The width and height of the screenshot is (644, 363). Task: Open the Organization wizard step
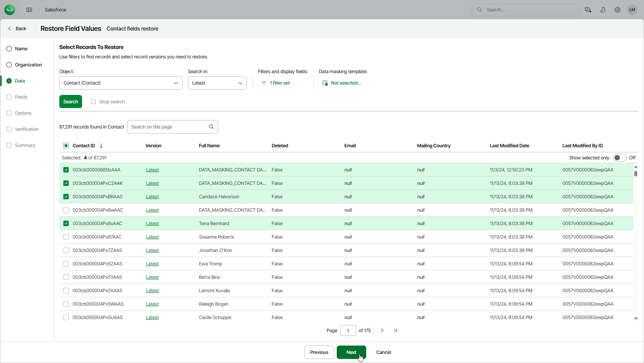pyautogui.click(x=28, y=65)
